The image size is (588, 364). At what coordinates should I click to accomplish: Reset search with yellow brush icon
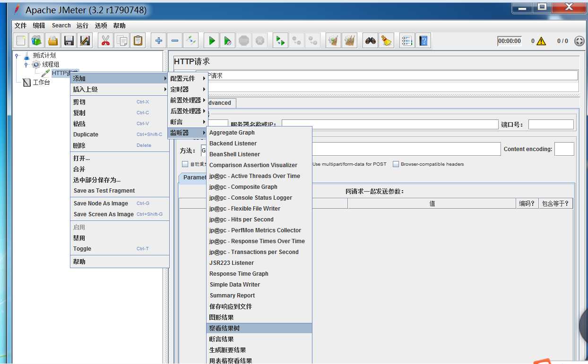click(387, 41)
